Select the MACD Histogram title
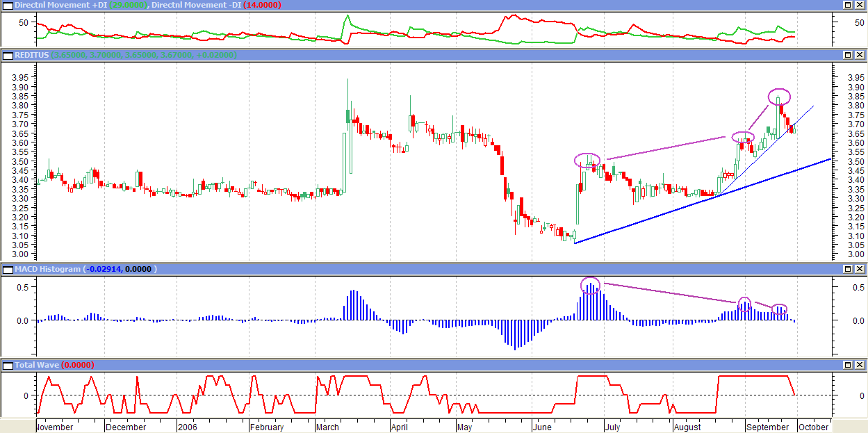Screen dimensions: 868x433 pos(47,269)
